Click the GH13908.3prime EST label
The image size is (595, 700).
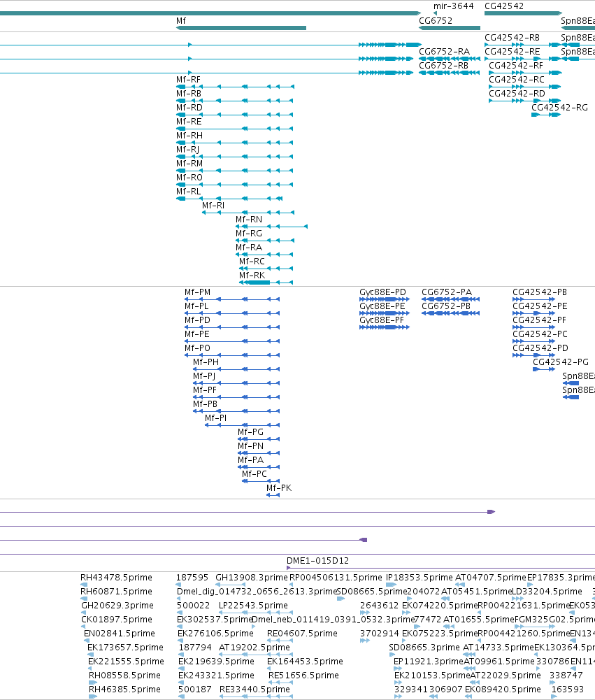(x=251, y=578)
